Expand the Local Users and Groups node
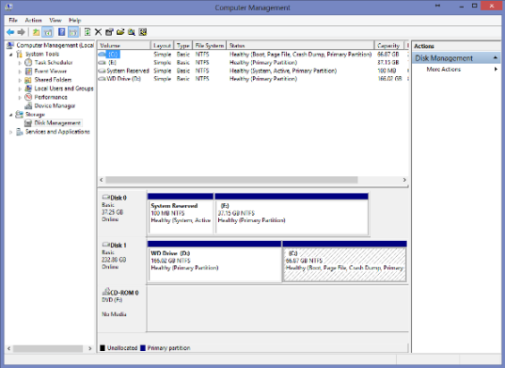This screenshot has height=368, width=505. pyautogui.click(x=20, y=89)
